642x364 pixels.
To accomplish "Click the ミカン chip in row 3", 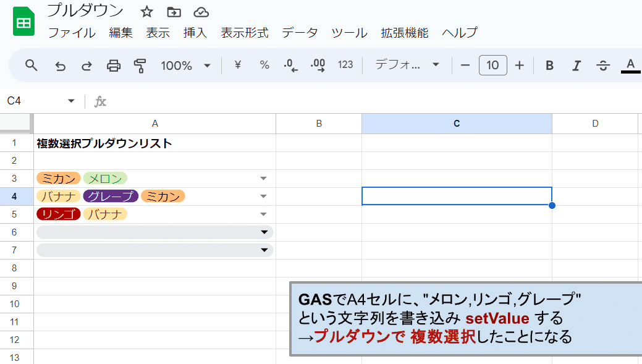I will pyautogui.click(x=58, y=179).
